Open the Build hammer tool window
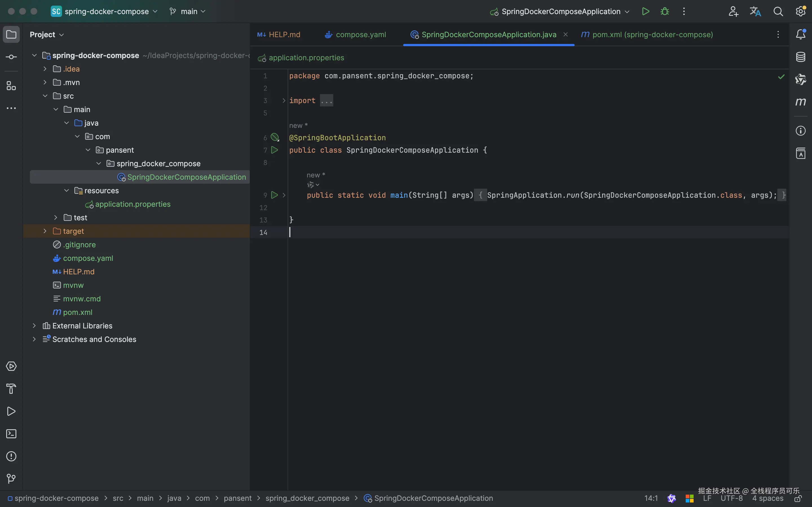The width and height of the screenshot is (812, 507). (x=11, y=389)
